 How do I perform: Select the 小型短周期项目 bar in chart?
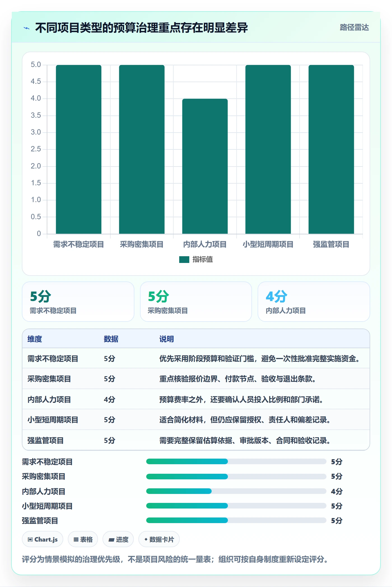(x=268, y=149)
